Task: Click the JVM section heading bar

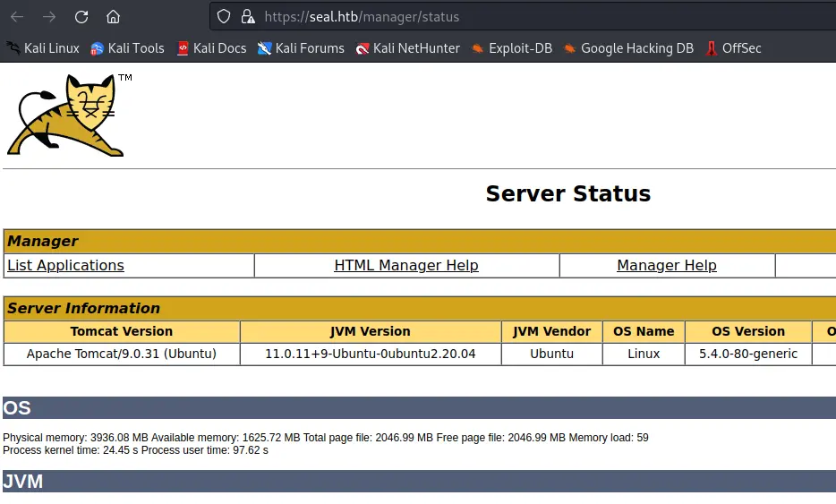Action: [420, 481]
